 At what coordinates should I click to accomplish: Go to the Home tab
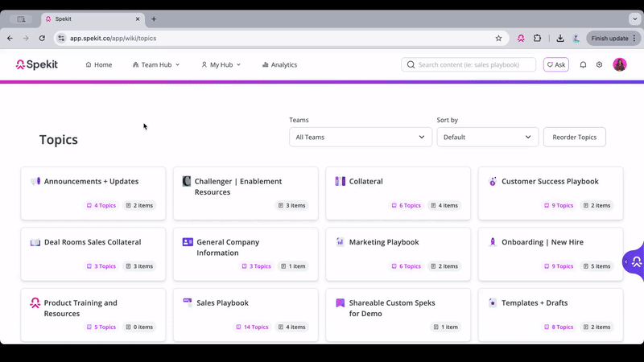[98, 64]
